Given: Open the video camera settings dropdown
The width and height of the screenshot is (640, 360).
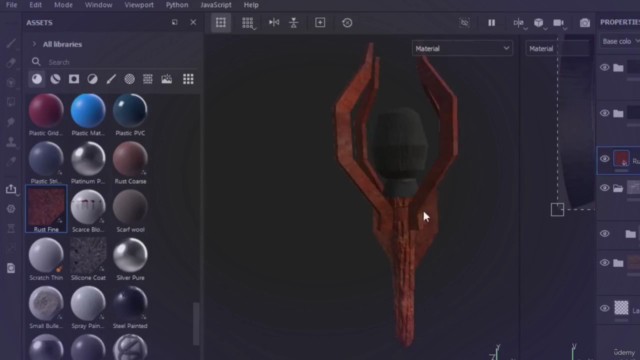Looking at the screenshot, I should tap(560, 23).
